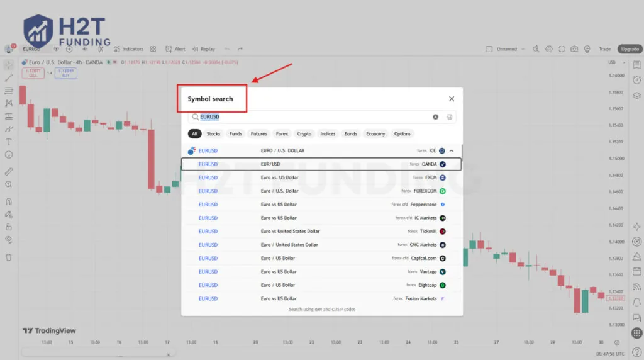Choose the EURUSD Fusion Markets result
The image size is (644, 360).
[321, 299]
